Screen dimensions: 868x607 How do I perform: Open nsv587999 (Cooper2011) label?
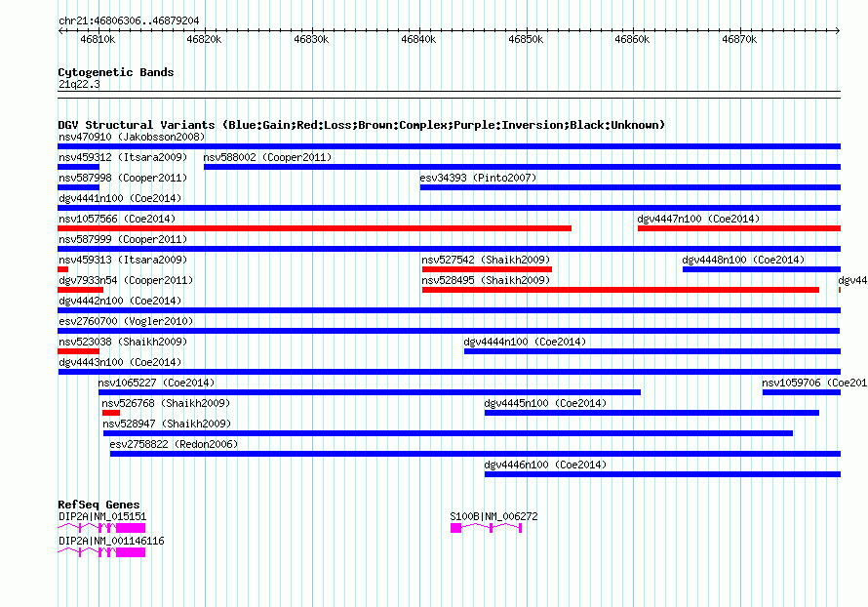pyautogui.click(x=123, y=239)
